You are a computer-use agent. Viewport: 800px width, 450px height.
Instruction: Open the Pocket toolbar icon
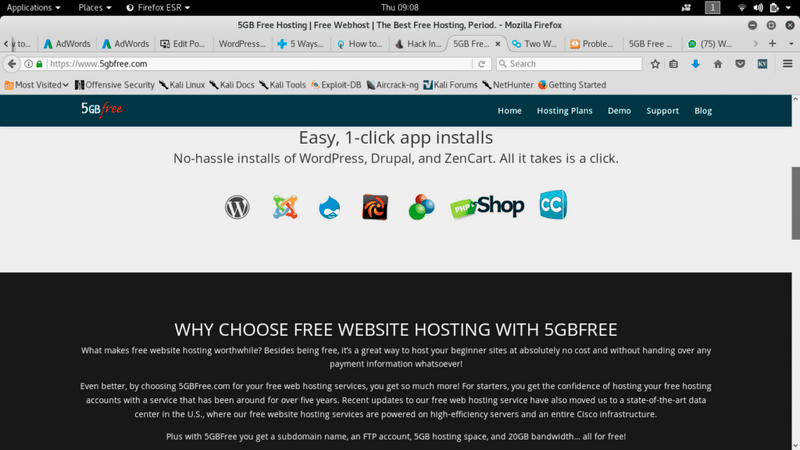click(740, 64)
